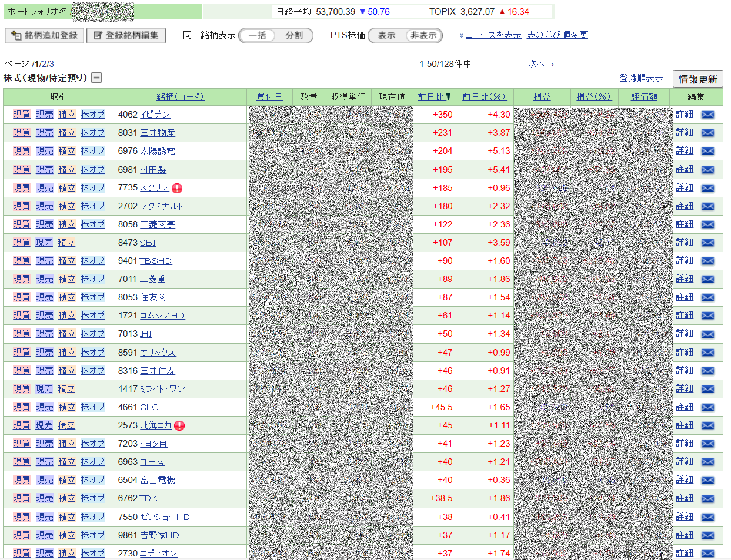Click 現買 for 8031 三井物産
Viewport: 731px width, 560px height.
(x=22, y=133)
